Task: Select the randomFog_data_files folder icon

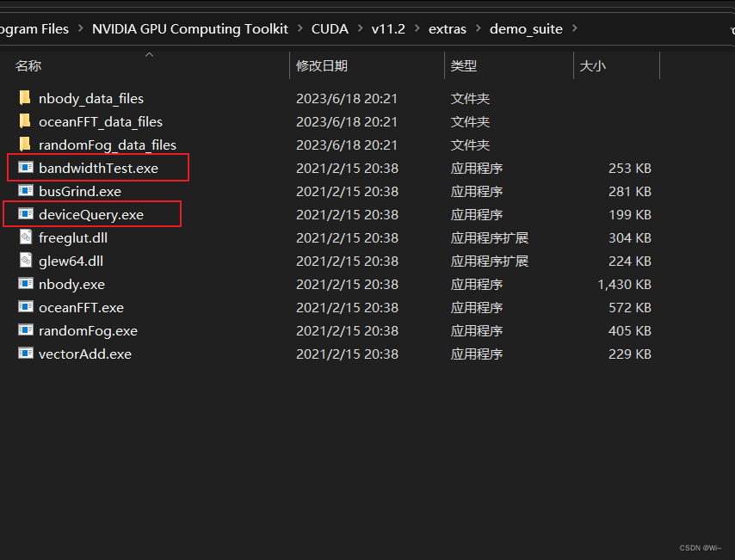Action: point(25,145)
